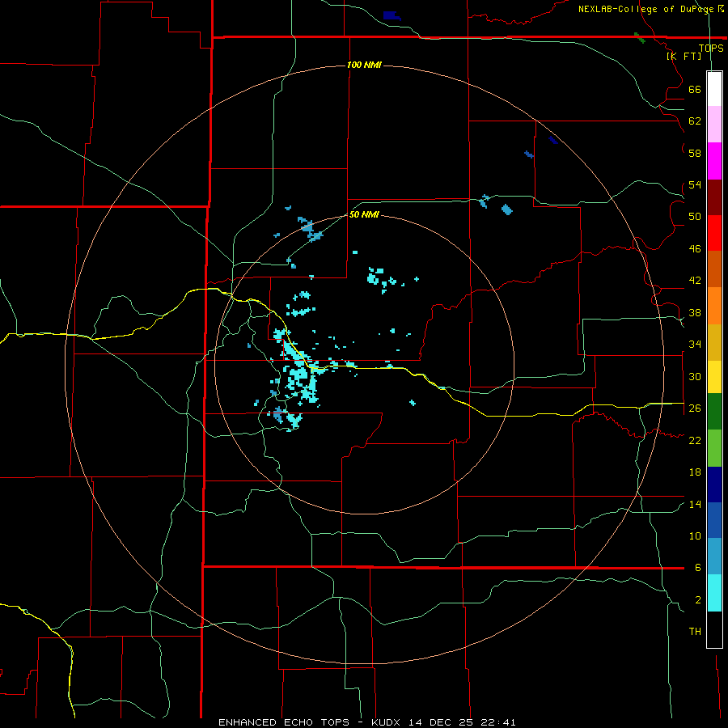Image resolution: width=728 pixels, height=728 pixels.
Task: Click the bright red 50 kft swatch
Action: tap(714, 233)
